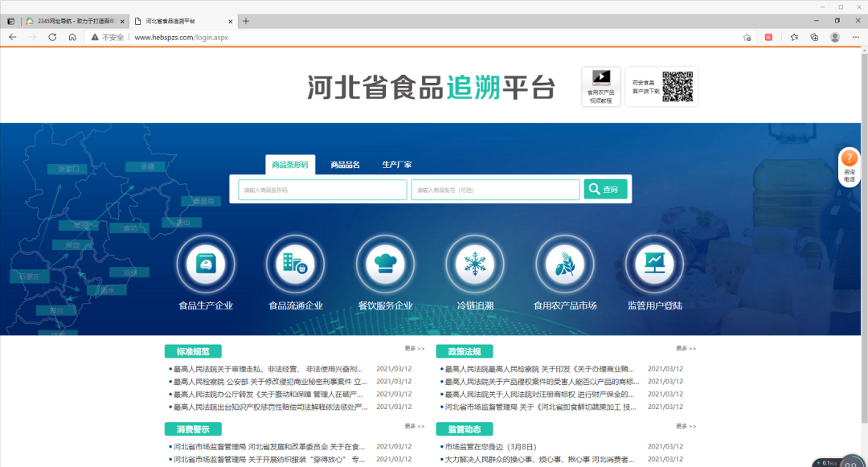Switch to the 商品品名 search tab
868x467 pixels.
(x=345, y=165)
